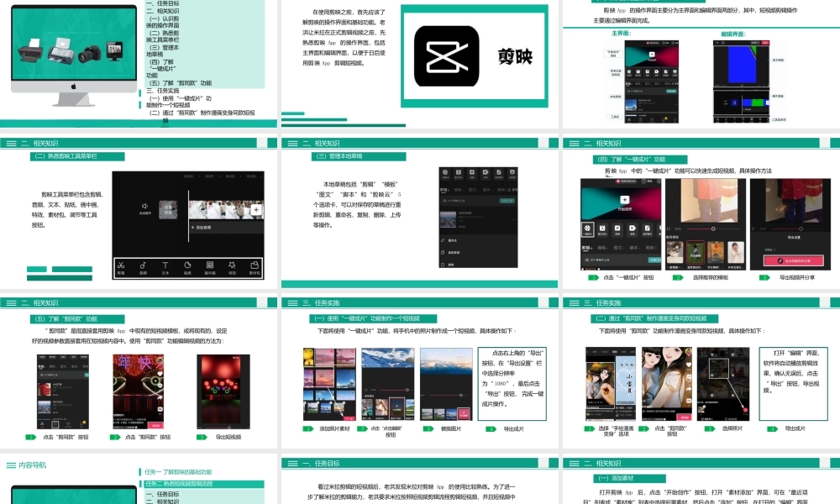This screenshot has height=504, width=840.
Task: Select the cat template thumbnail in 推荐模板 row
Action: (675, 252)
